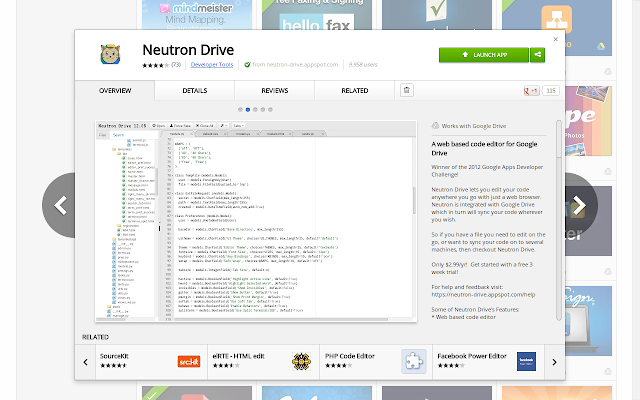Click the 115 plus-one count

click(x=551, y=91)
